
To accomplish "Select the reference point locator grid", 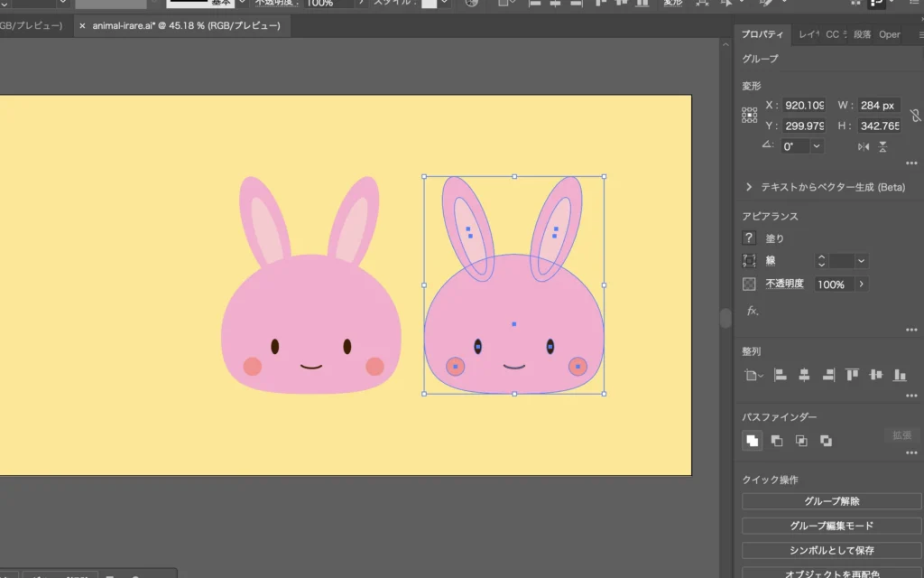I will coord(750,116).
